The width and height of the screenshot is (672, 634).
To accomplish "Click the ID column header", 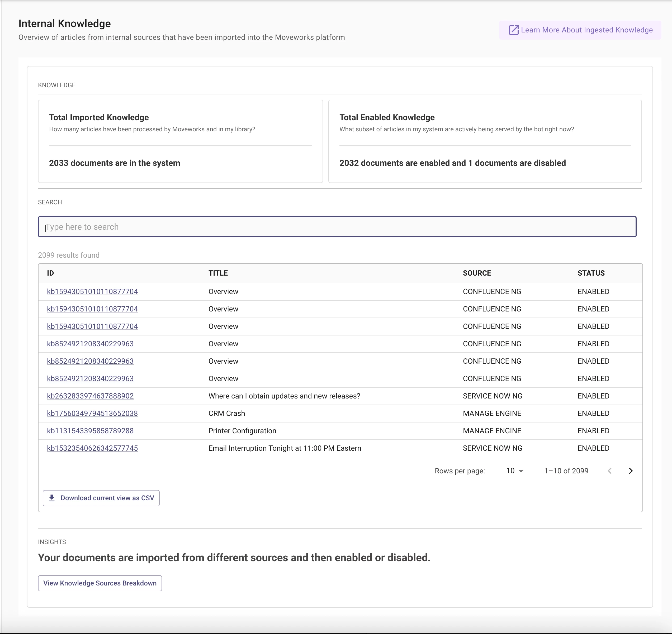I will tap(50, 273).
